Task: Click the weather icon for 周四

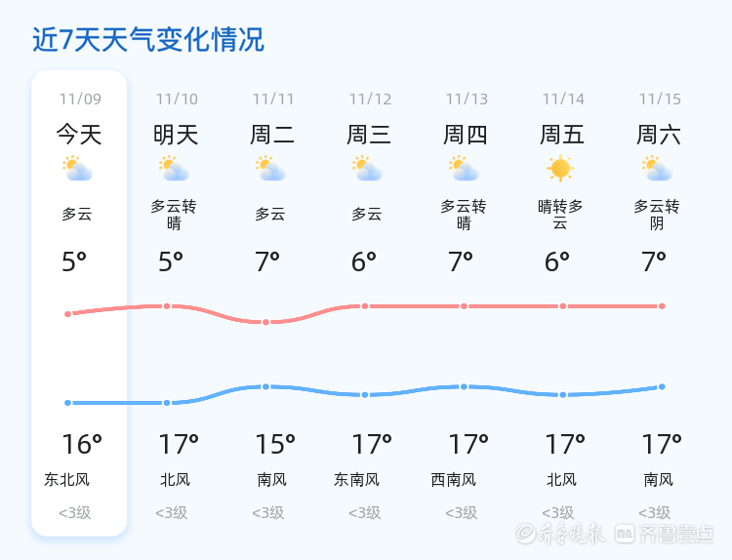Action: tap(464, 169)
